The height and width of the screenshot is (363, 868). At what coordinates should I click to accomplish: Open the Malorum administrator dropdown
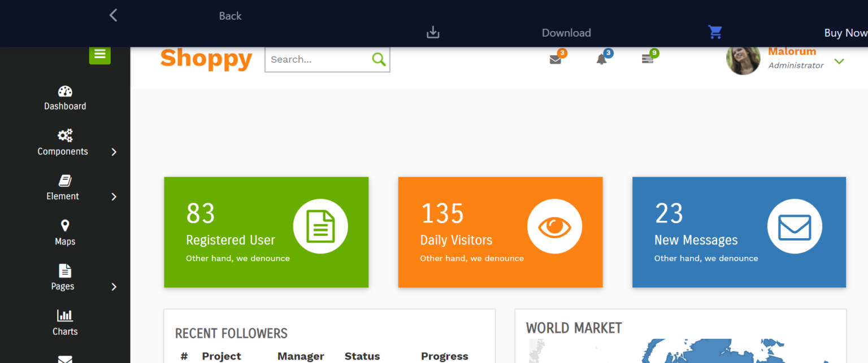point(840,60)
